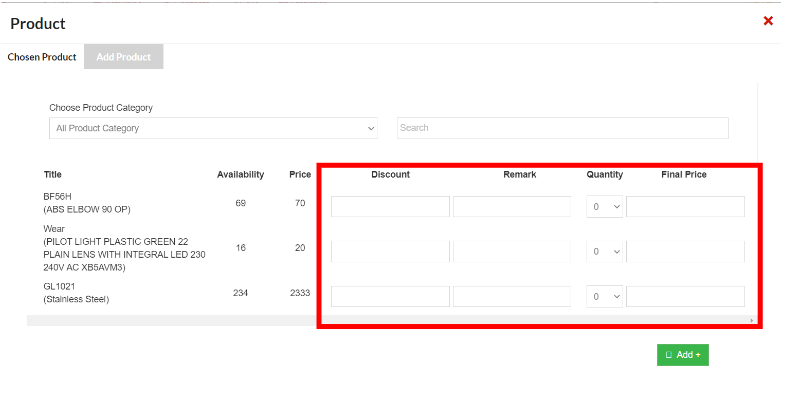786x400 pixels.
Task: Close the Product dialog with red X
Action: point(768,21)
